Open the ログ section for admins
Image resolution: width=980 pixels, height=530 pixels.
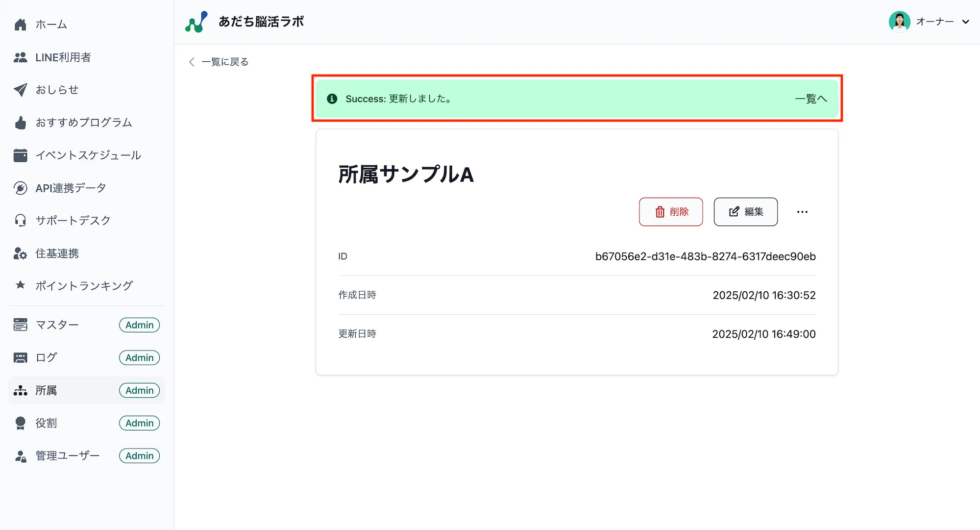click(x=46, y=357)
